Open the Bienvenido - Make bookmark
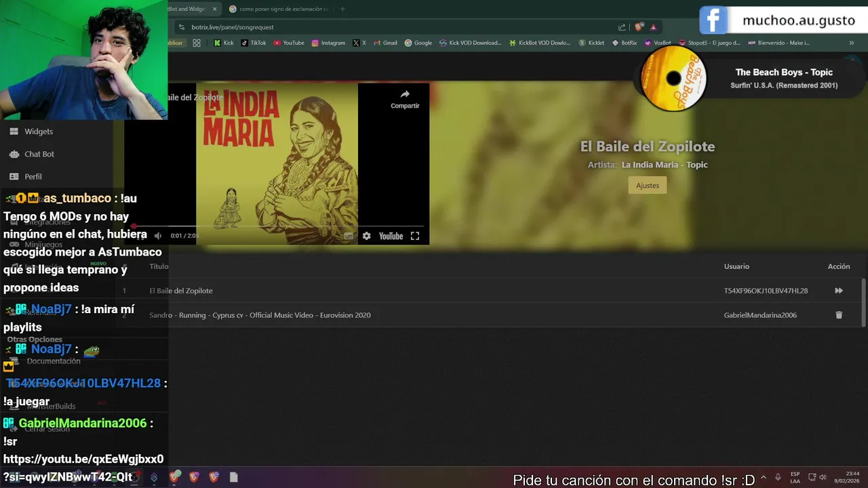Screen dimensions: 868x488 pos(778,43)
